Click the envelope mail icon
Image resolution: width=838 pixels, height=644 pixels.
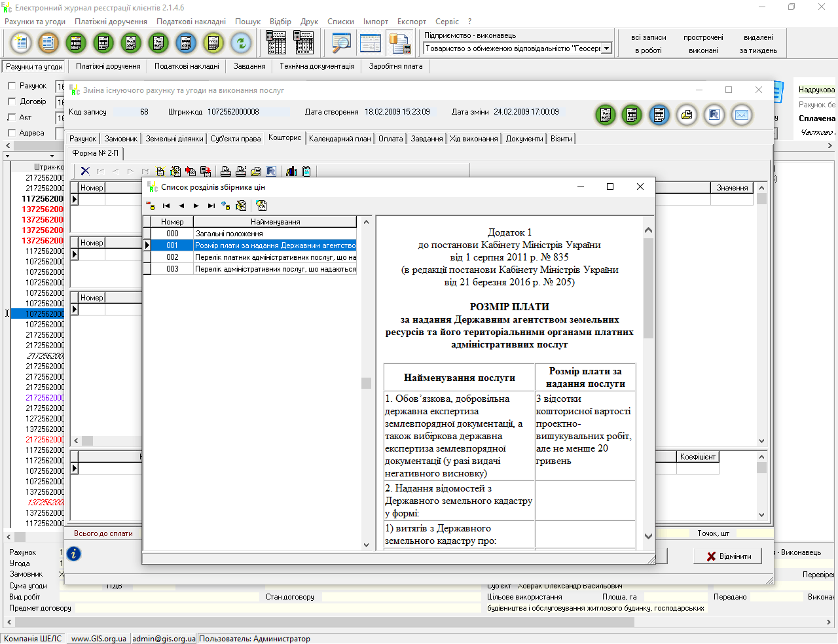741,115
